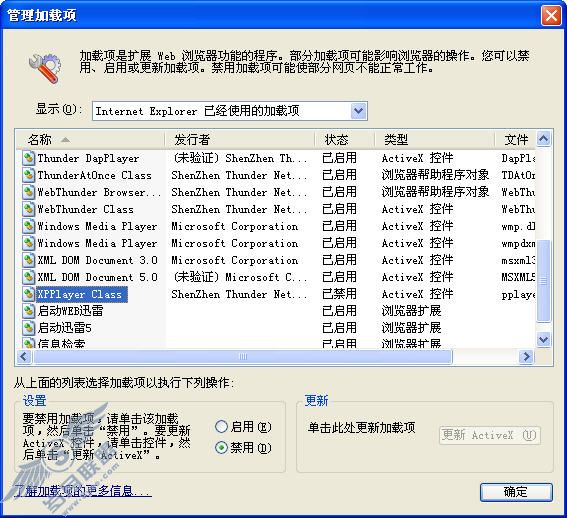
Task: Click the pplaye file cell
Action: pyautogui.click(x=518, y=294)
